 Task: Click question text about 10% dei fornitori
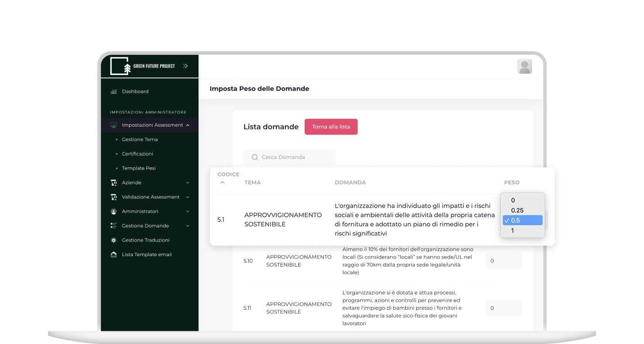(x=408, y=261)
